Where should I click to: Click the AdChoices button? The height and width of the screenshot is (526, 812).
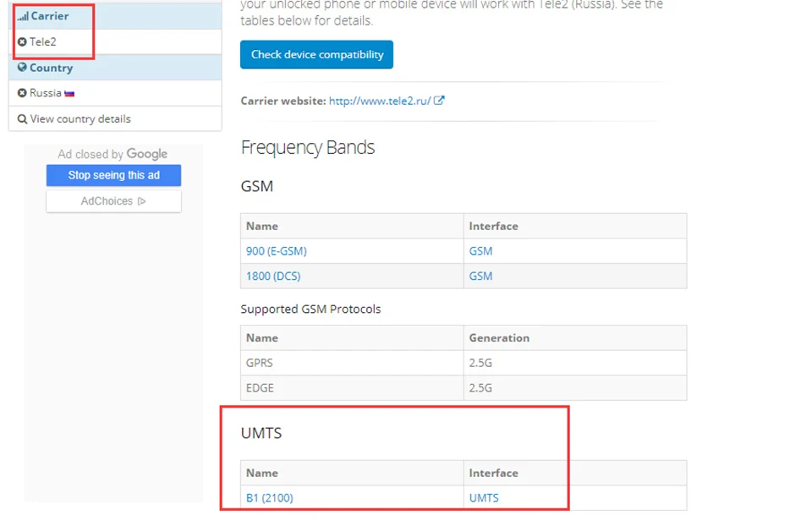point(113,201)
